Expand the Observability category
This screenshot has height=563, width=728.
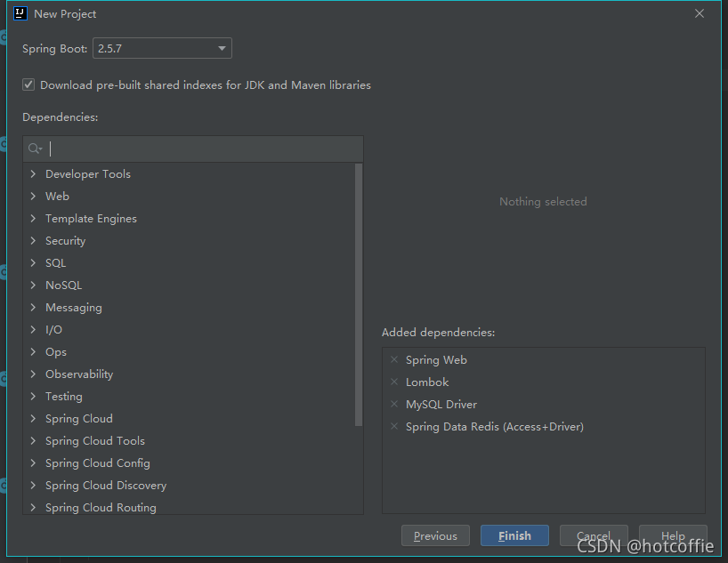pos(33,374)
